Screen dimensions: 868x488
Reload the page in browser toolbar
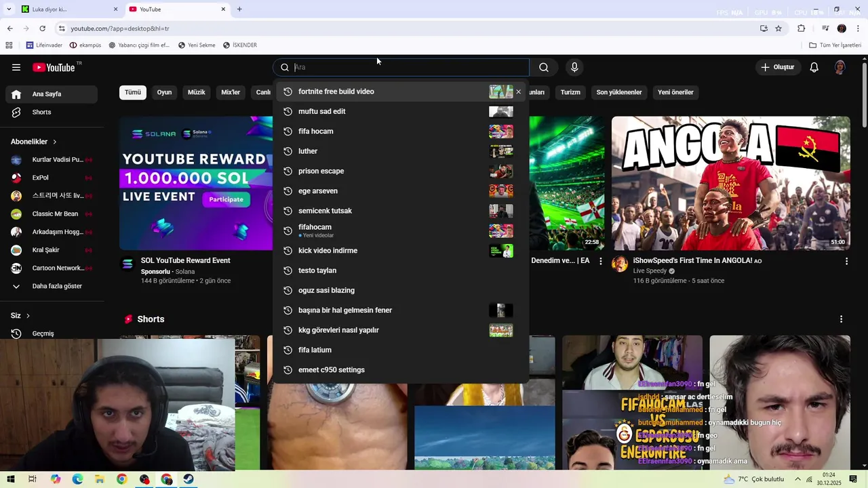click(42, 28)
